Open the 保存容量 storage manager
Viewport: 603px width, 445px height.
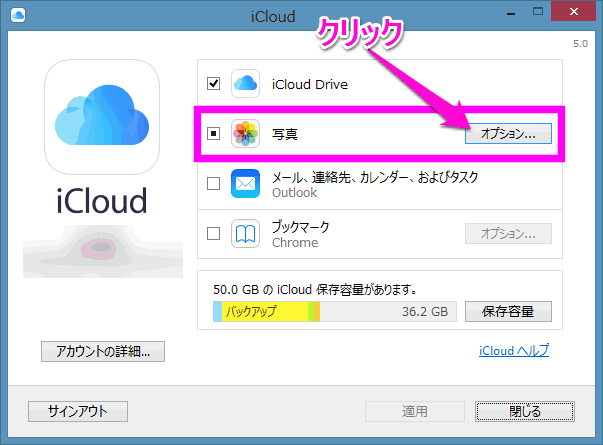tap(508, 311)
